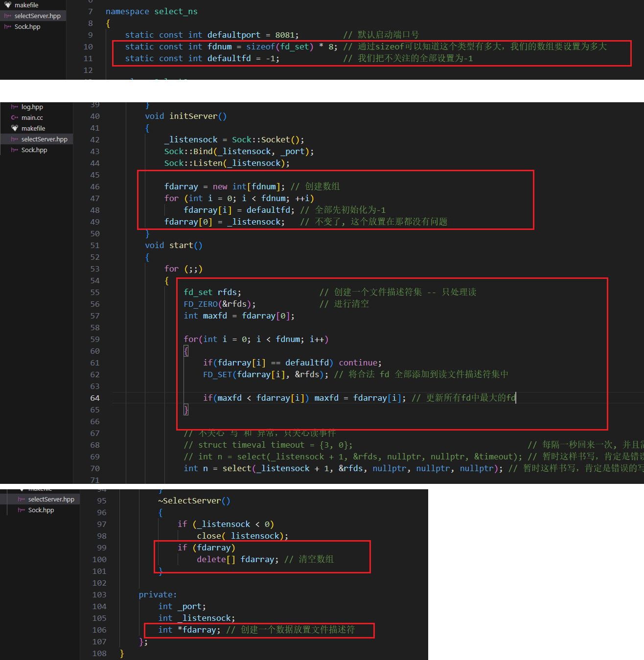Click 'new int[fdnum]' on line 46
Screen dimensions: 644x660
pos(247,186)
